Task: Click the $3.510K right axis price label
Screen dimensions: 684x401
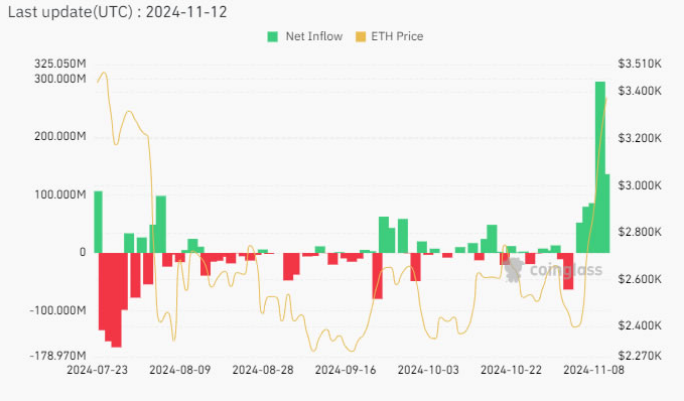Action: tap(641, 63)
